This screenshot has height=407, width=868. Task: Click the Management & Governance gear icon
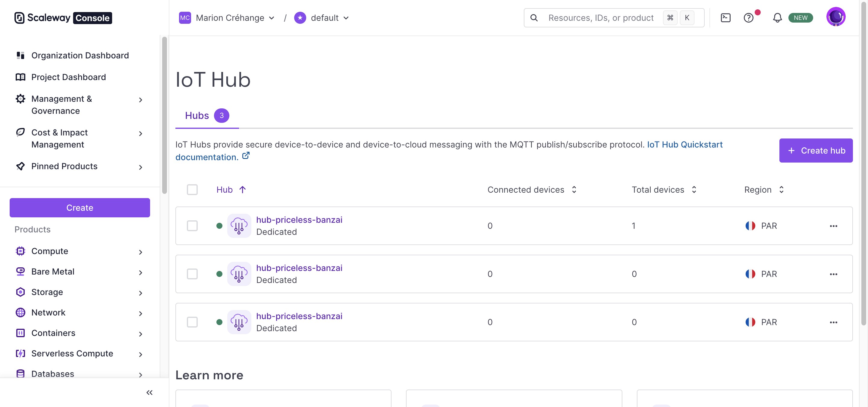20,99
